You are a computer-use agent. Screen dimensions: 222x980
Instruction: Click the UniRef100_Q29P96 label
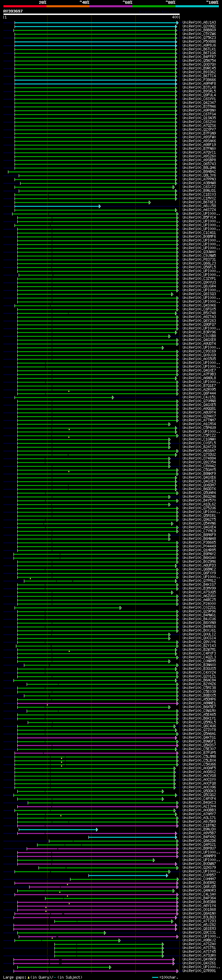click(199, 612)
